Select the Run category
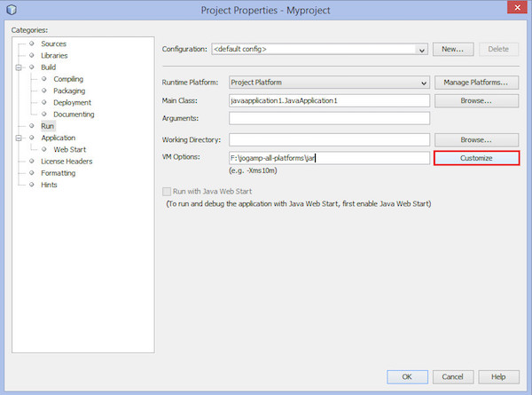Screen dimensions: 532x395 [x=48, y=126]
